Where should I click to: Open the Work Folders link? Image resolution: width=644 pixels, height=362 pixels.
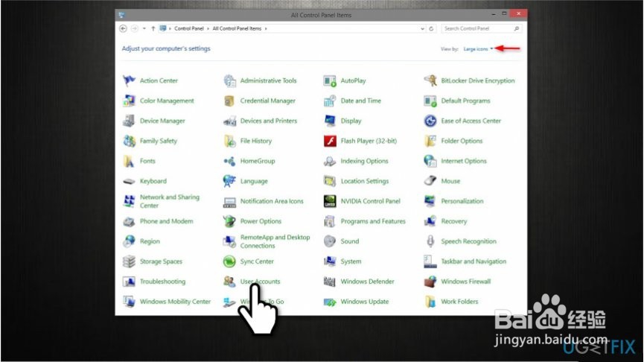coord(459,302)
